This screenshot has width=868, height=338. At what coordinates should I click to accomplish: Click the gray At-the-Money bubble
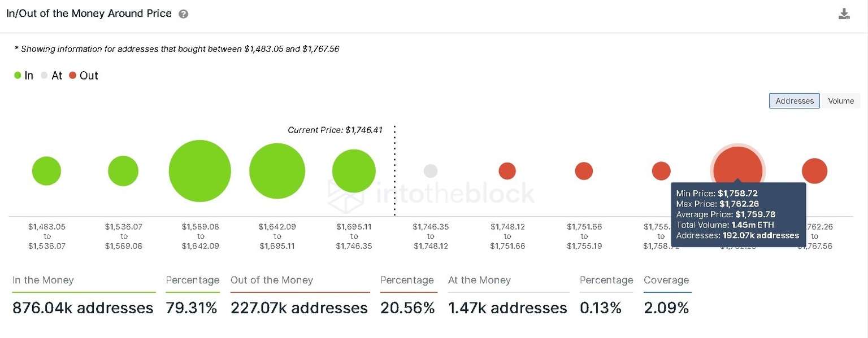431,170
